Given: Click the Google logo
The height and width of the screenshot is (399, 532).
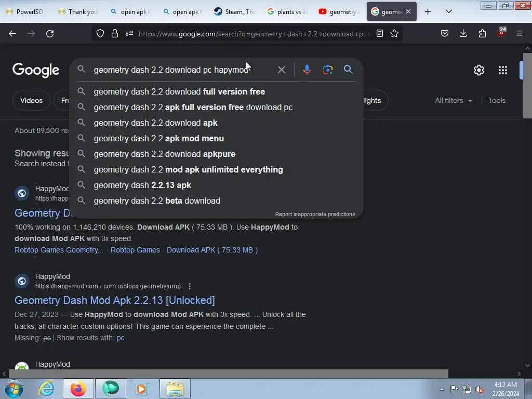Looking at the screenshot, I should click(36, 70).
